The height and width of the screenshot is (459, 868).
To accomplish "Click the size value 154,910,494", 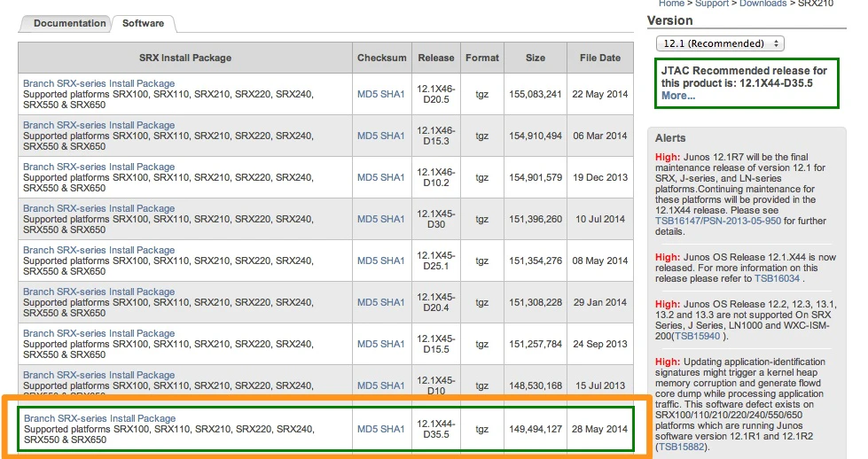I will (x=536, y=136).
